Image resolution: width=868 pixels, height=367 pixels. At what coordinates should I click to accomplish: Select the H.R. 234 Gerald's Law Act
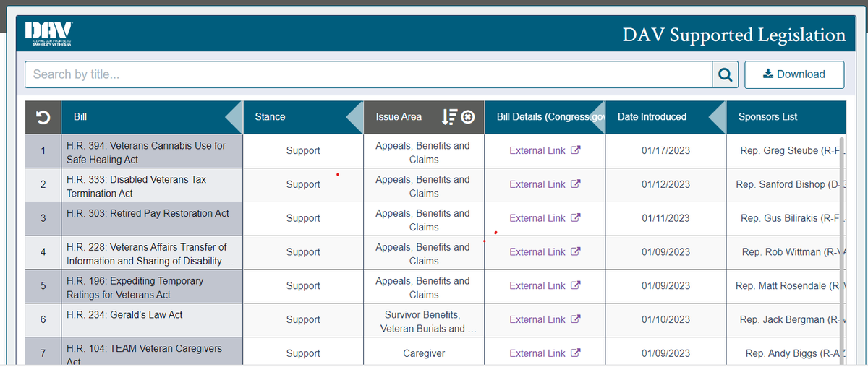tap(152, 320)
